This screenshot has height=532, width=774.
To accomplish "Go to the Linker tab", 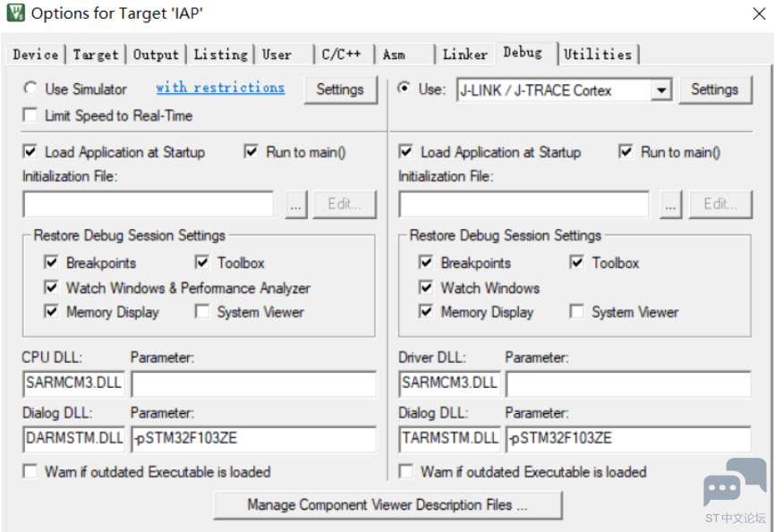I will click(x=465, y=55).
